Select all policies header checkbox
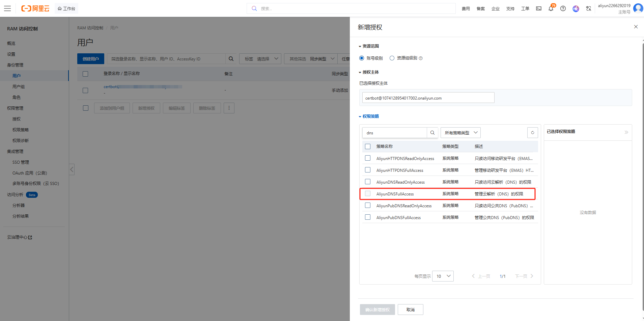This screenshot has height=321, width=644. pos(368,146)
